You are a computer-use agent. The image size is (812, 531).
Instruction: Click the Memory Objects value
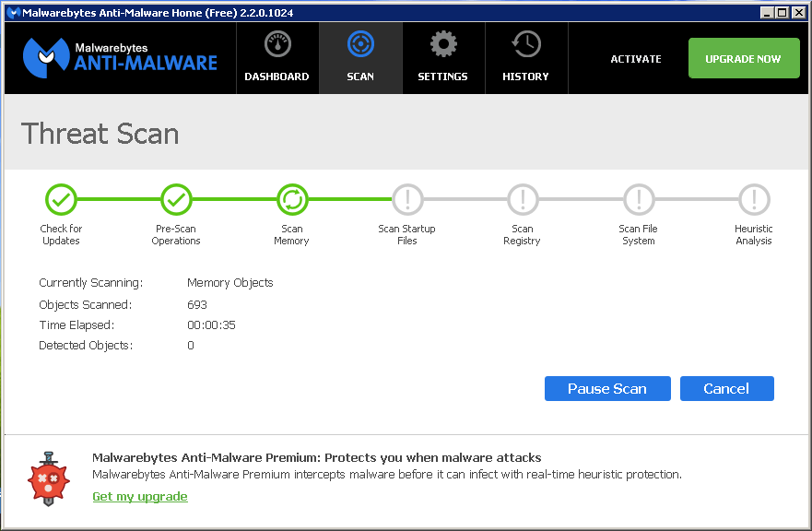pyautogui.click(x=229, y=283)
